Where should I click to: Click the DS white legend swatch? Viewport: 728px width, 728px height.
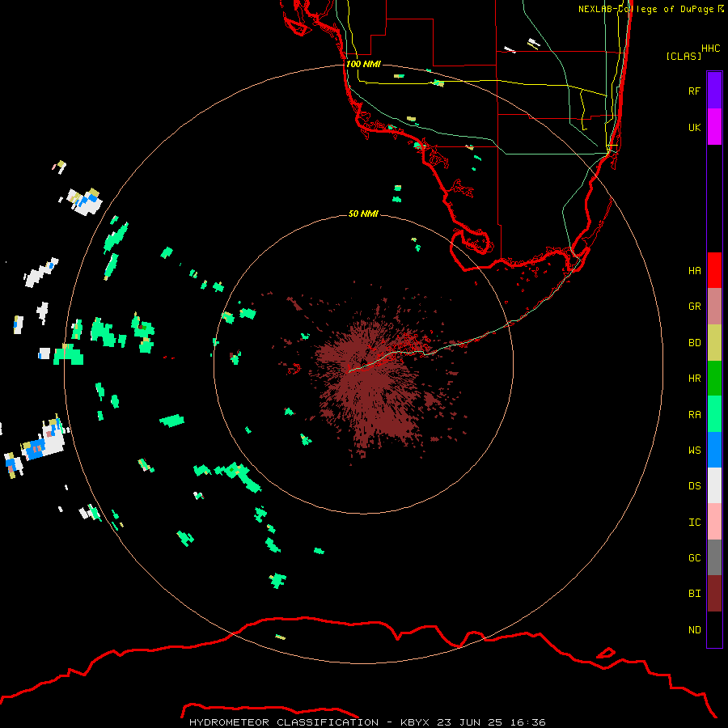point(714,485)
